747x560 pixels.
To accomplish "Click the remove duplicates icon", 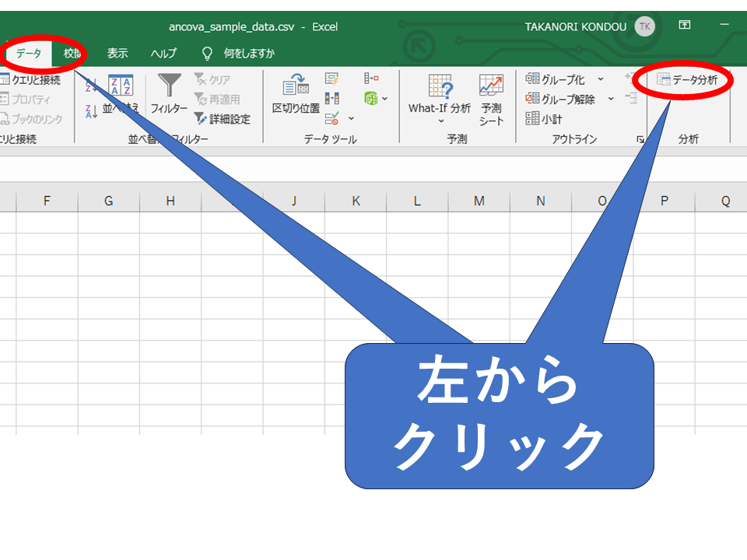I will [x=332, y=99].
